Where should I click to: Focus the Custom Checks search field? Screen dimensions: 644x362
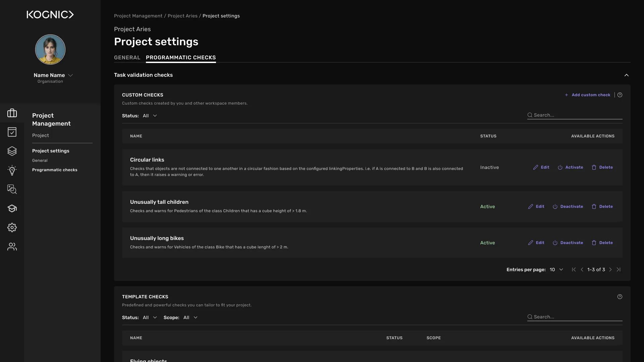(575, 115)
